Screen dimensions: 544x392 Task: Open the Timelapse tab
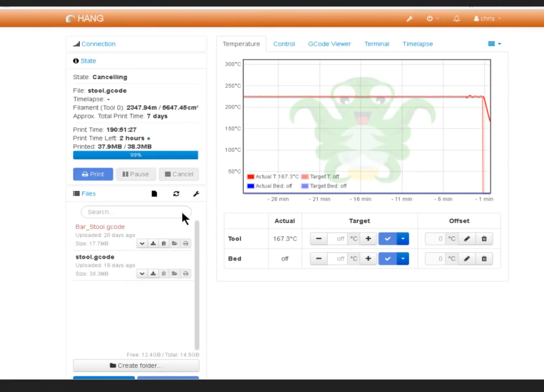[417, 44]
